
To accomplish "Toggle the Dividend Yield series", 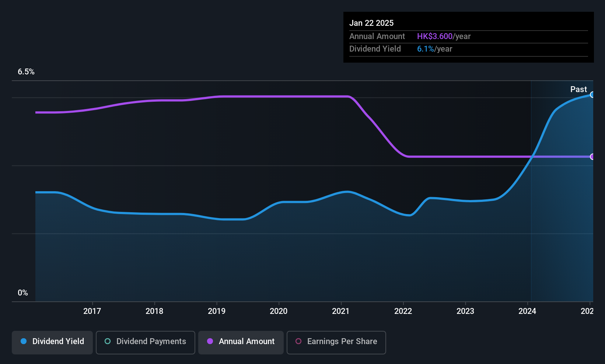I will (52, 342).
